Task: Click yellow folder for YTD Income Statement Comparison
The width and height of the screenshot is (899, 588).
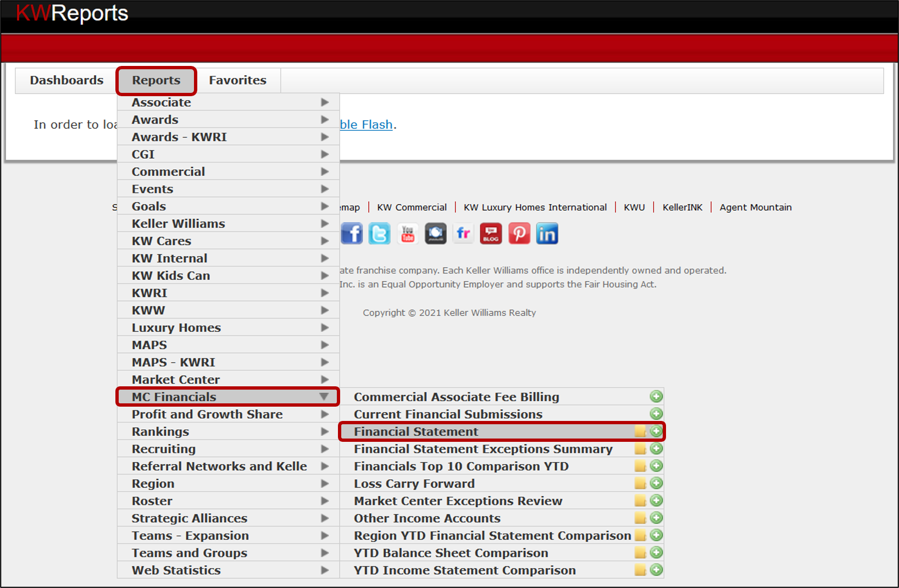Action: click(x=640, y=570)
